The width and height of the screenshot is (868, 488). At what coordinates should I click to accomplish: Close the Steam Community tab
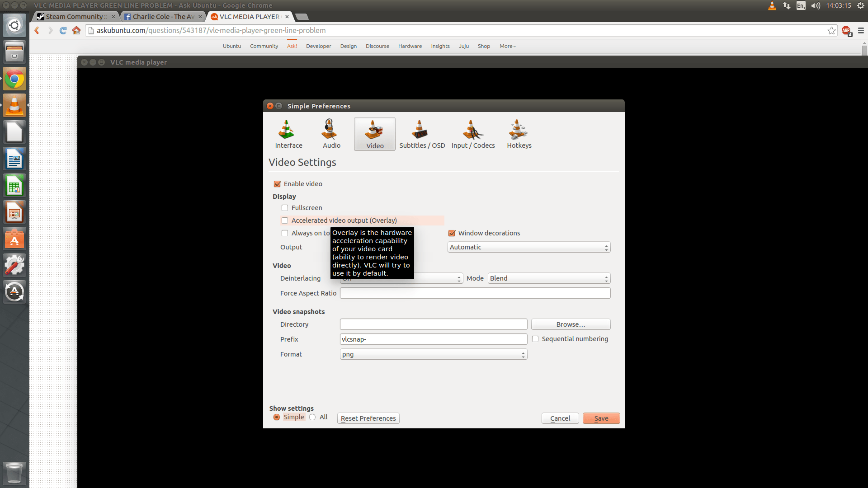[x=113, y=17]
